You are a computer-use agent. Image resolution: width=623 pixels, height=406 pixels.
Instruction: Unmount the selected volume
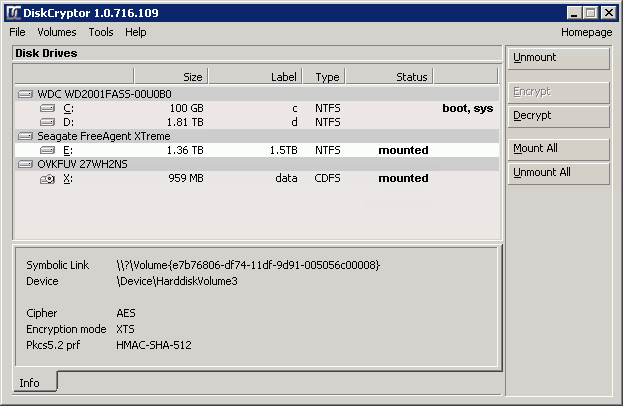559,58
